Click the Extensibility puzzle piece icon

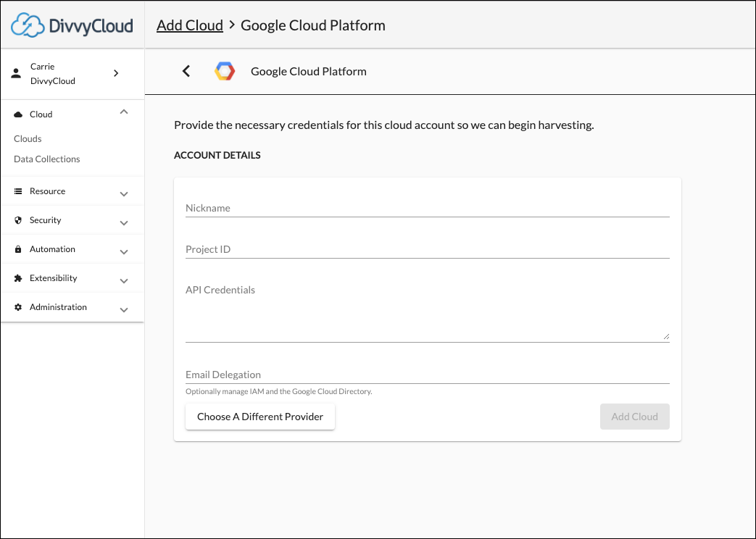click(x=19, y=278)
